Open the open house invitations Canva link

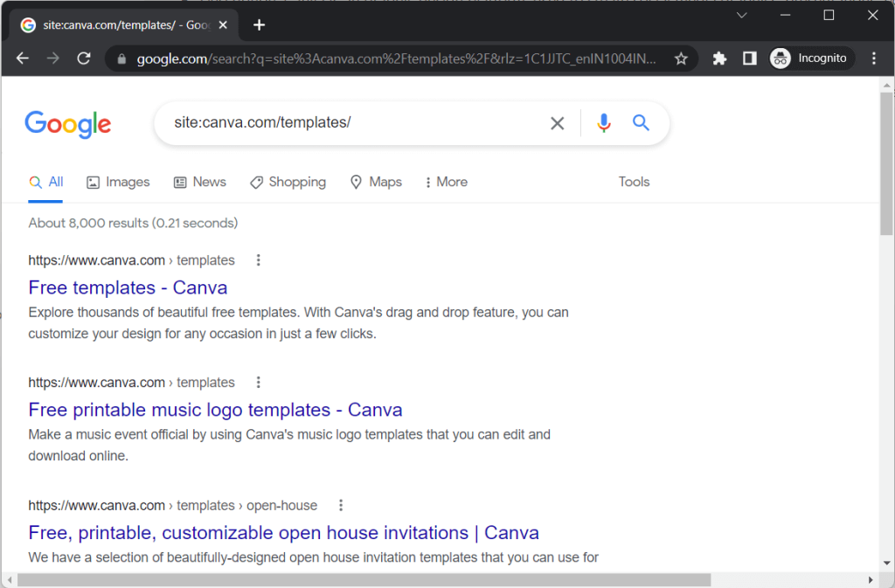click(284, 533)
